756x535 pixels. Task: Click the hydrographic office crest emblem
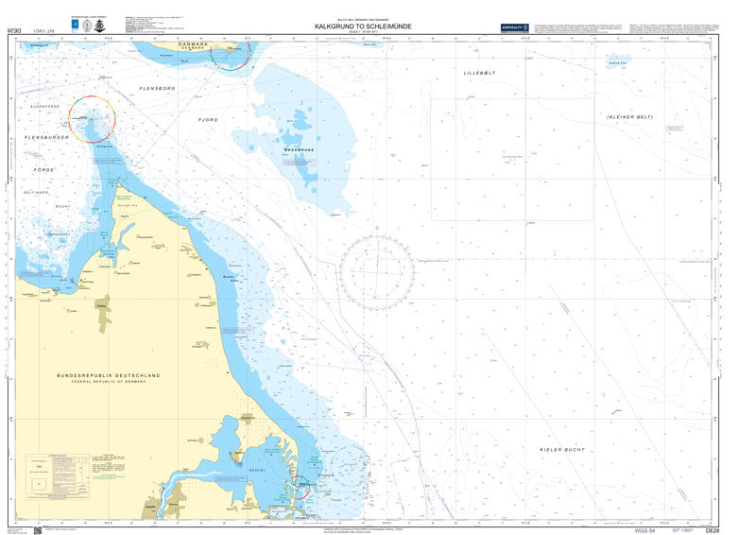tap(88, 26)
